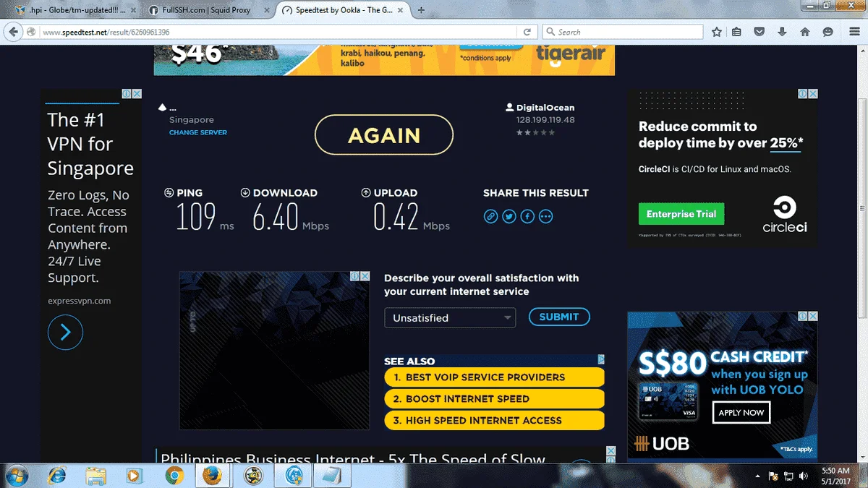The height and width of the screenshot is (488, 868).
Task: Open the Pocket icon in the toolbar
Action: pyautogui.click(x=759, y=32)
